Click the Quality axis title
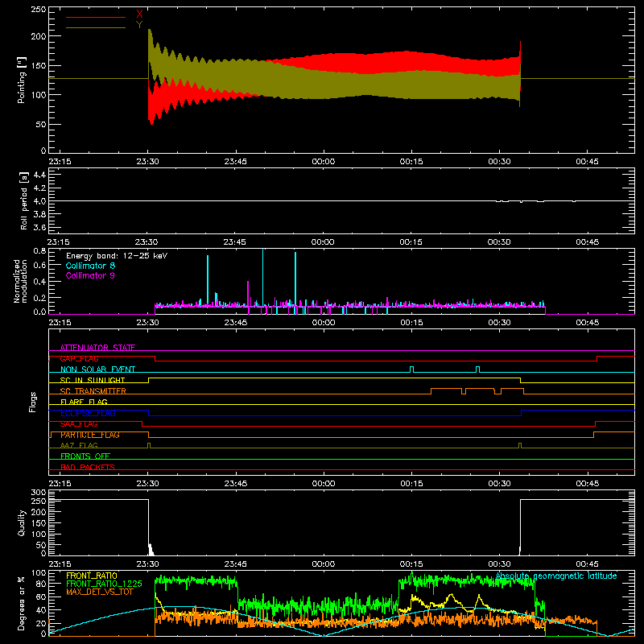The height and width of the screenshot is (644, 644). [22, 522]
